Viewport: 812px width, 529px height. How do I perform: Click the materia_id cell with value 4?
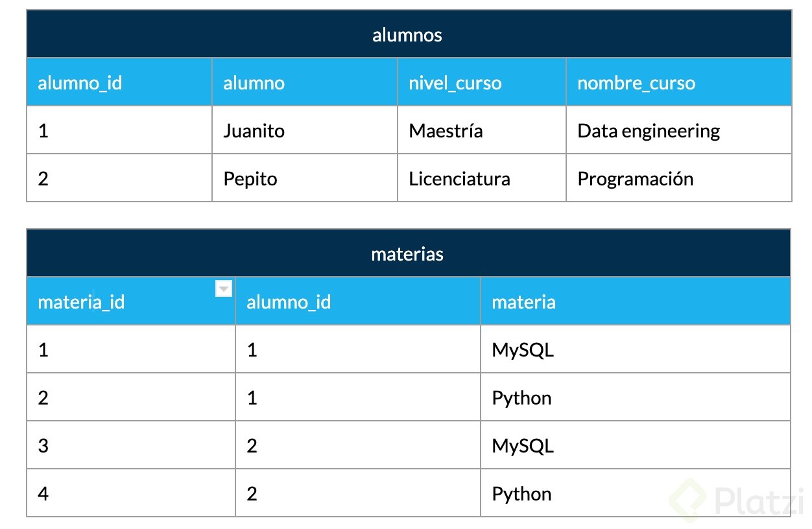43,494
